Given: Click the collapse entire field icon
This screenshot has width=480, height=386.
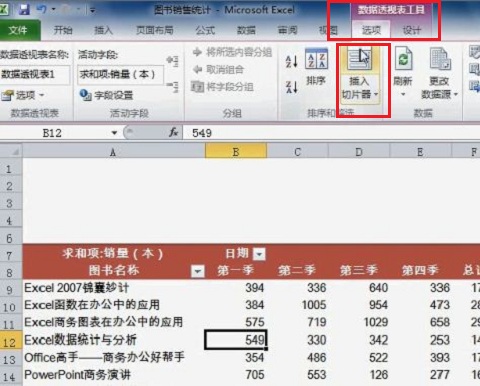Looking at the screenshot, I should [173, 87].
